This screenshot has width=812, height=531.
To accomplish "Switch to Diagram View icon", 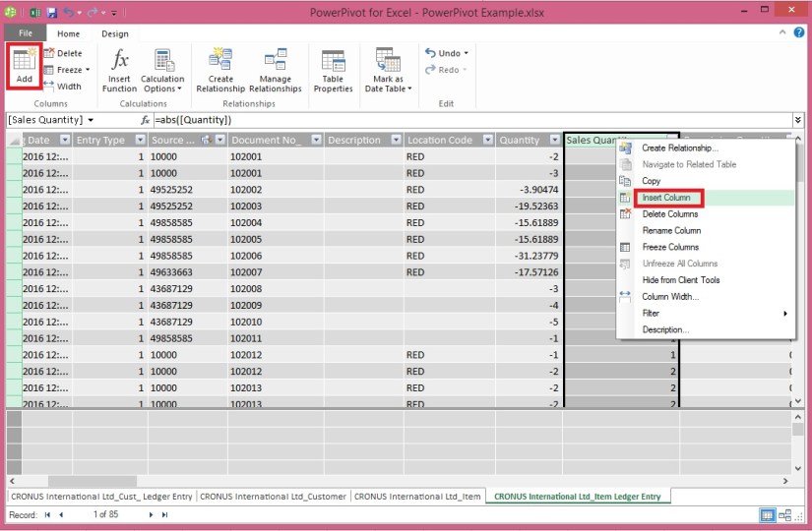I will 785,515.
